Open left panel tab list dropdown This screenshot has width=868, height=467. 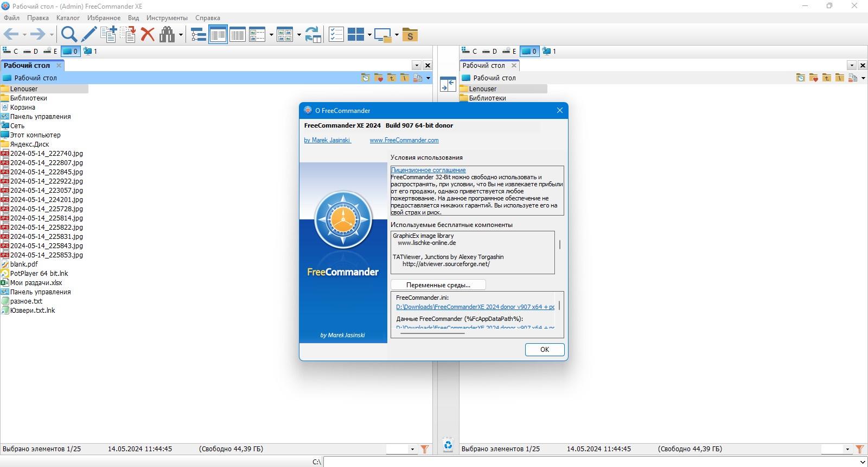tap(417, 65)
